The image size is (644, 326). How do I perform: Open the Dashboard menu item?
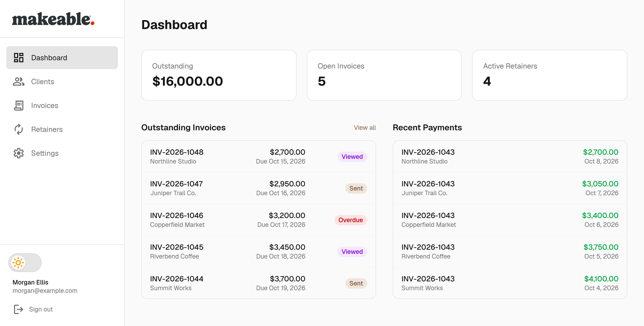62,58
